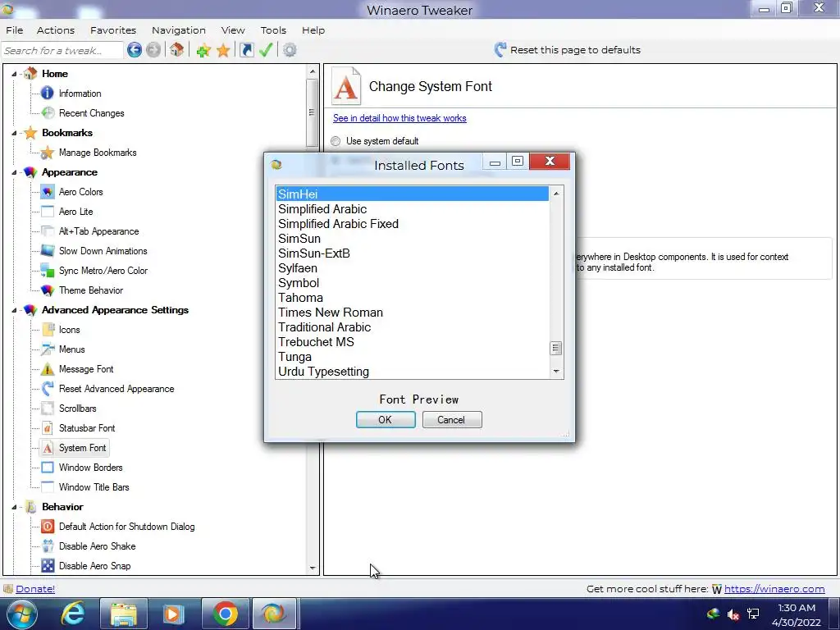Image resolution: width=840 pixels, height=630 pixels.
Task: Click the Default Action for Shutdown Dialog icon
Action: tap(48, 527)
